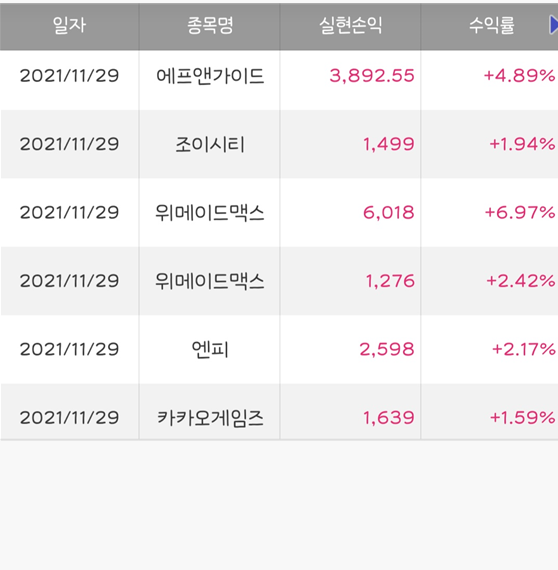Image resolution: width=558 pixels, height=570 pixels.
Task: Select the 2,598 profit value for 엔피
Action: (x=387, y=349)
